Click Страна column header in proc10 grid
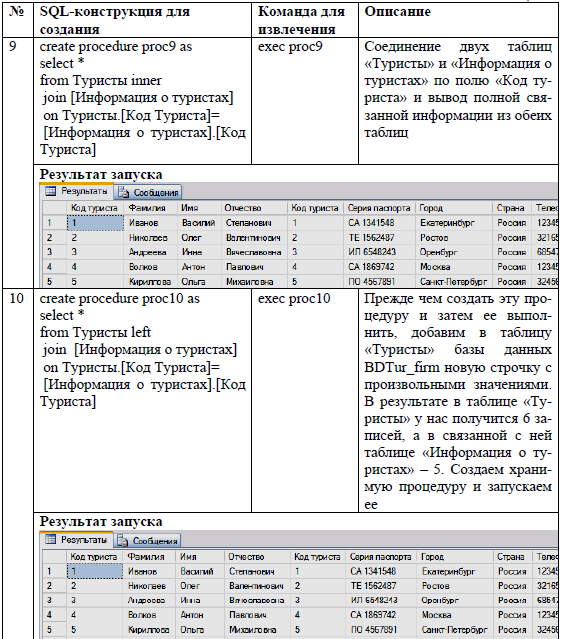The image size is (561, 639). pyautogui.click(x=513, y=557)
